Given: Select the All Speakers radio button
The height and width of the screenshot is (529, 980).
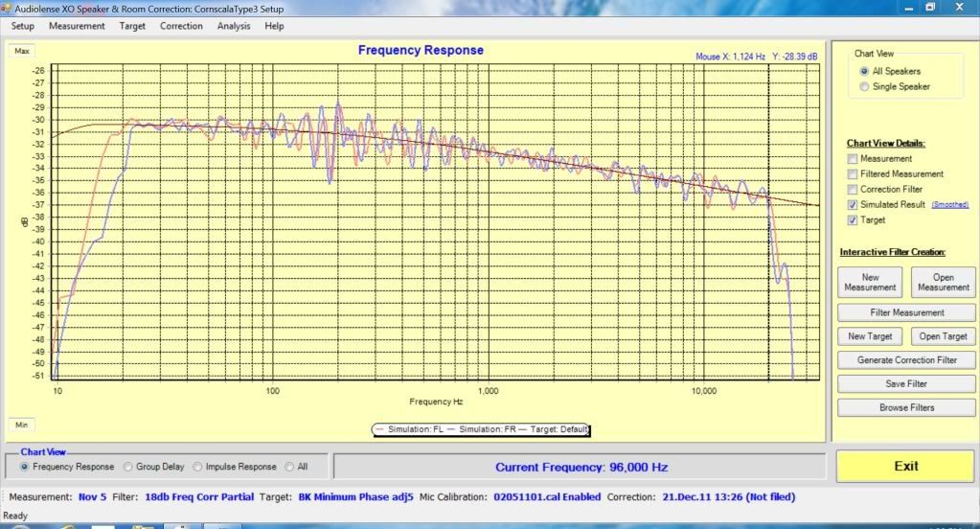Looking at the screenshot, I should point(865,71).
